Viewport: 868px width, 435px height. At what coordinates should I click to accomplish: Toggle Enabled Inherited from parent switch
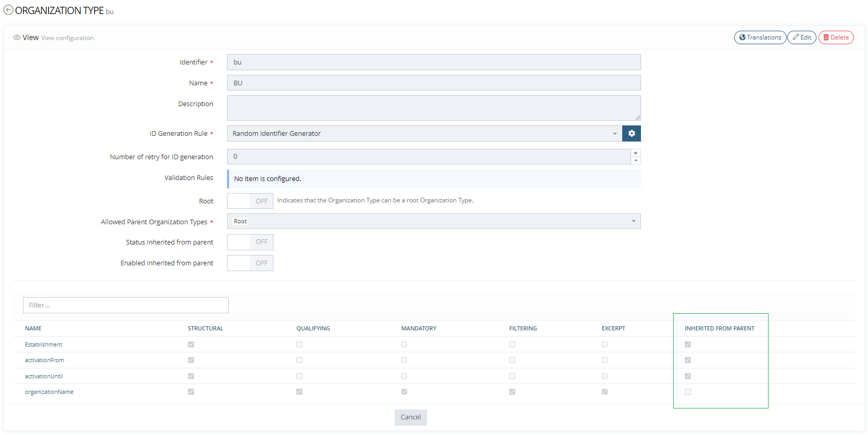[x=250, y=263]
